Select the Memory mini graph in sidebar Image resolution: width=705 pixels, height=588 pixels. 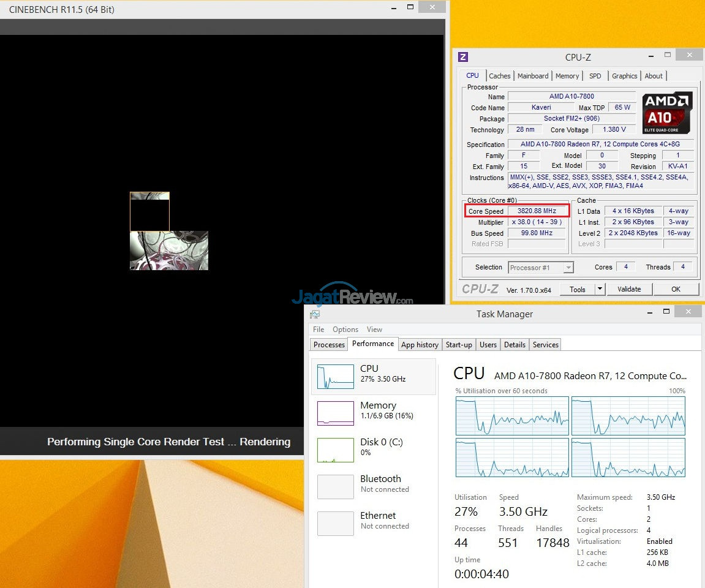pos(336,413)
